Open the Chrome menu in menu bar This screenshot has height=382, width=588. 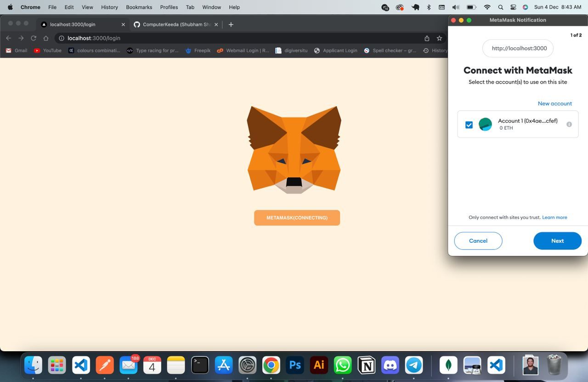(x=30, y=7)
